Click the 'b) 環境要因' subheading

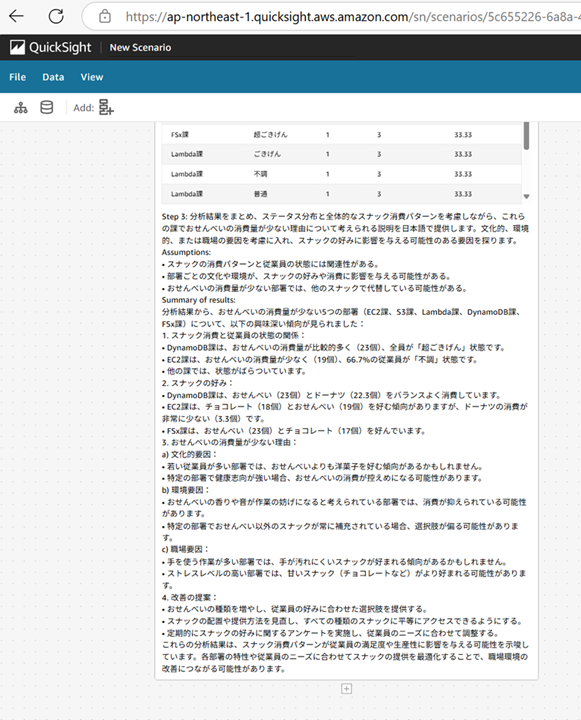185,490
